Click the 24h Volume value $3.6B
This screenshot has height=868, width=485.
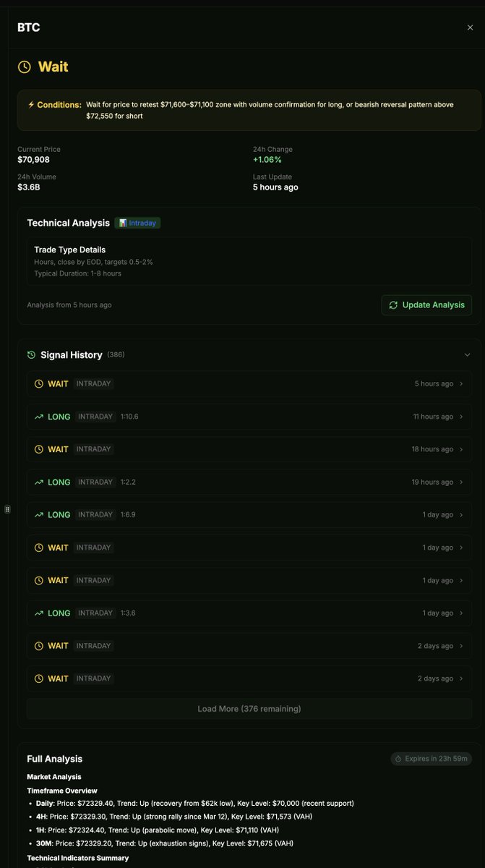click(29, 187)
